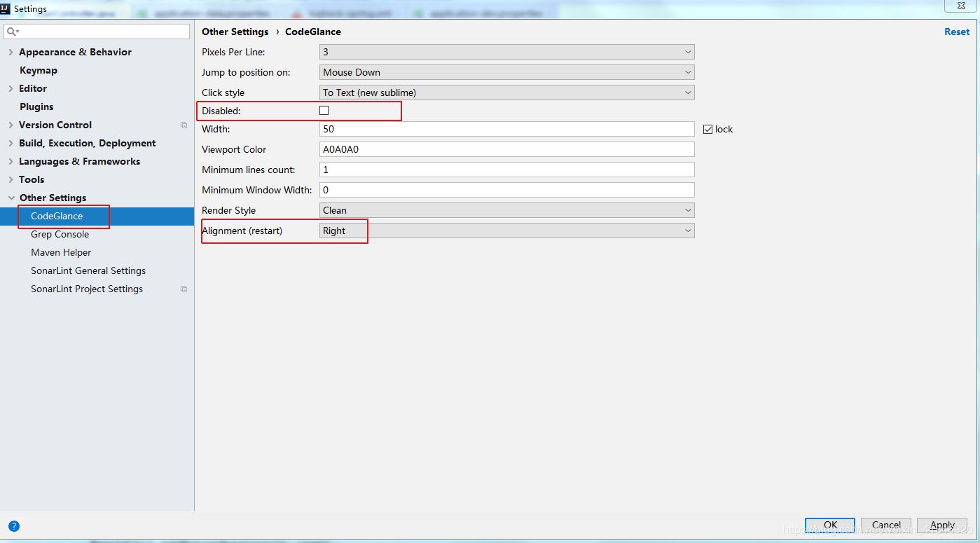Click the "CodeGlance" breadcrumb heading
The width and height of the screenshot is (980, 543).
tap(313, 32)
